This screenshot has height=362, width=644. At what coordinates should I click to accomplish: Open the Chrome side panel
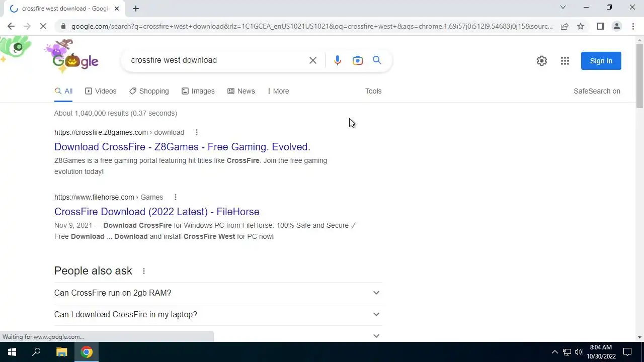[600, 26]
